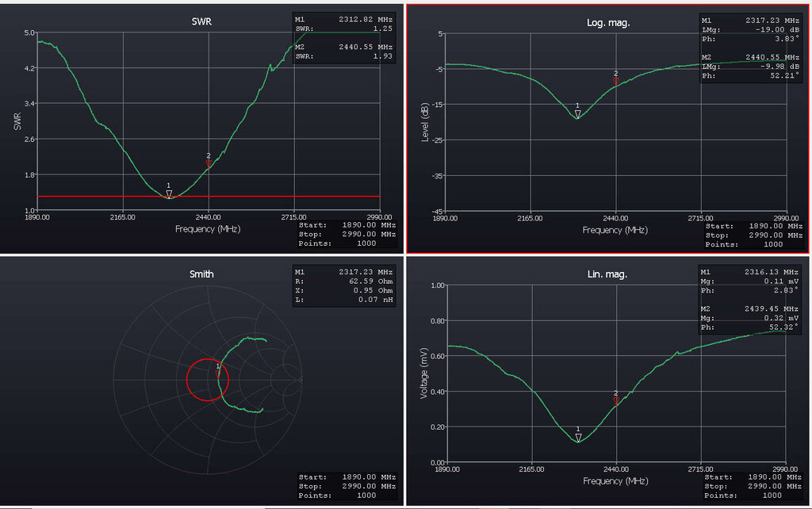Select the Smith chart title
The width and height of the screenshot is (812, 509).
coord(201,274)
